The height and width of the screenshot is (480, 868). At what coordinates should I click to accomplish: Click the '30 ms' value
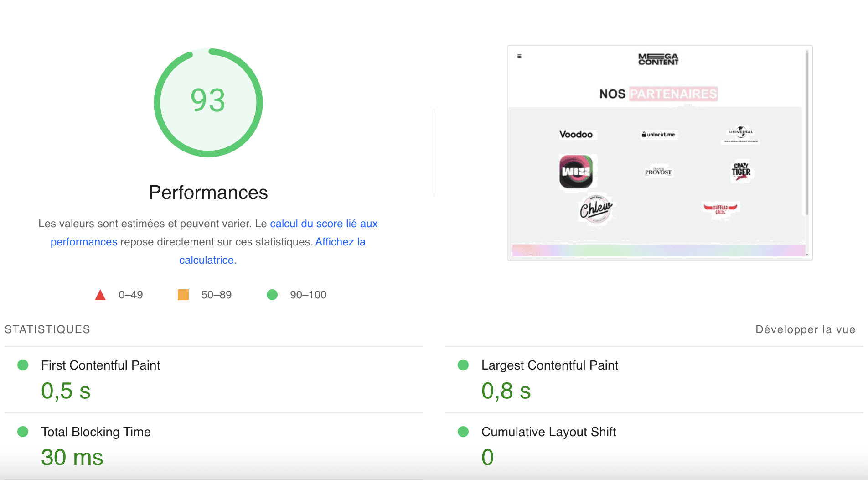click(x=72, y=458)
